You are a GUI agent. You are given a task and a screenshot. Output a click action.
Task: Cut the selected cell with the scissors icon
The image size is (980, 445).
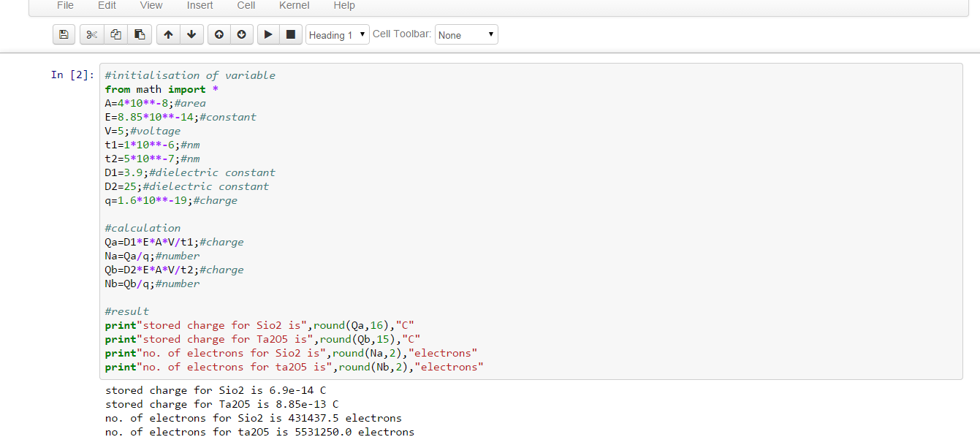click(x=91, y=34)
